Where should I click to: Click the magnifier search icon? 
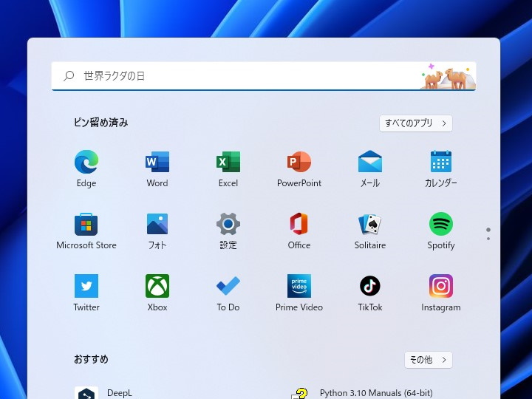click(x=69, y=75)
